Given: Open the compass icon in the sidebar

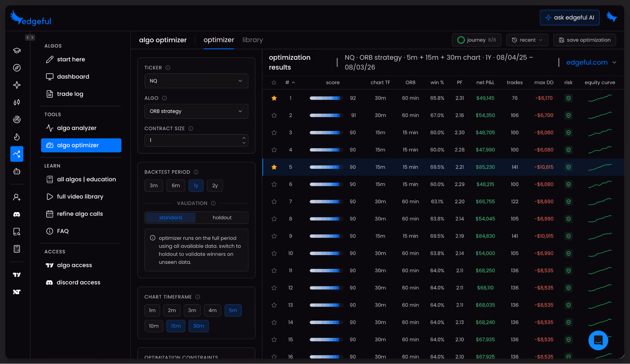Looking at the screenshot, I should [17, 68].
